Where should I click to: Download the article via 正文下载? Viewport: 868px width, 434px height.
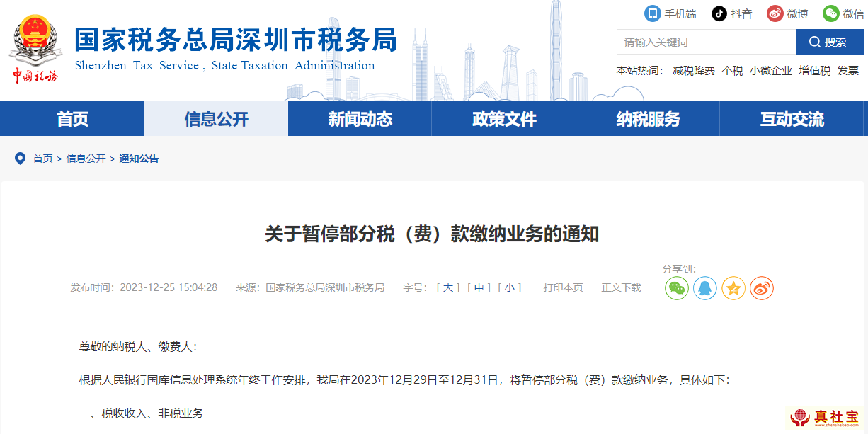coord(621,287)
